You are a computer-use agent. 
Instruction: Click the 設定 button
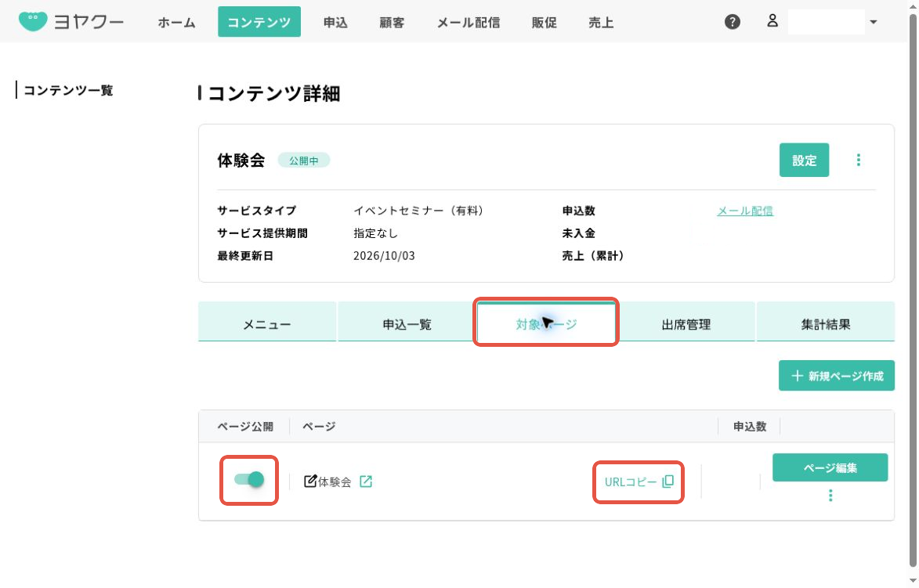(x=804, y=160)
